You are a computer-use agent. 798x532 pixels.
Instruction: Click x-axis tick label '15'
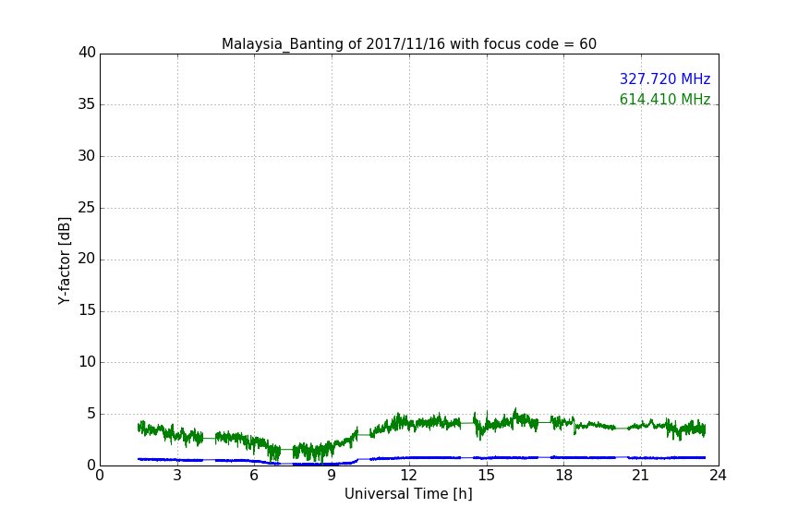click(487, 476)
